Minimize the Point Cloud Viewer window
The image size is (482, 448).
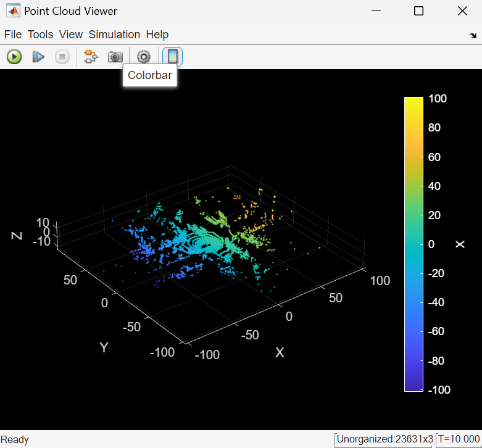pyautogui.click(x=376, y=11)
